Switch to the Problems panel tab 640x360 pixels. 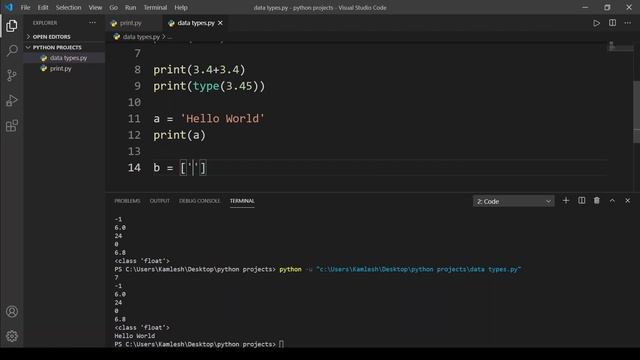(x=127, y=201)
